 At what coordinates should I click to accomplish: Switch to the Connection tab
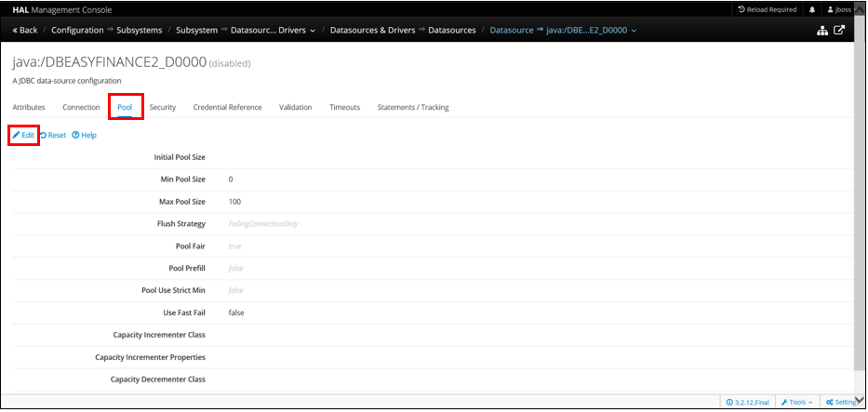click(x=81, y=107)
